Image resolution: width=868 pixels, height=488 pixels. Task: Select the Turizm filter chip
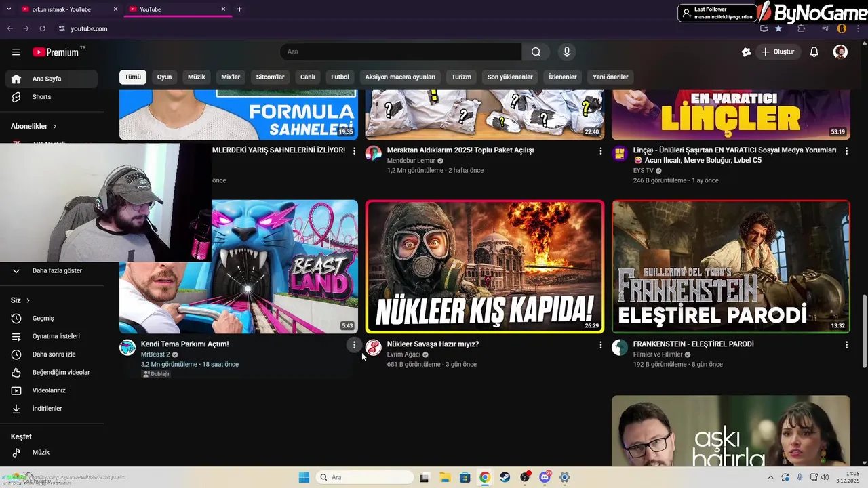[461, 77]
